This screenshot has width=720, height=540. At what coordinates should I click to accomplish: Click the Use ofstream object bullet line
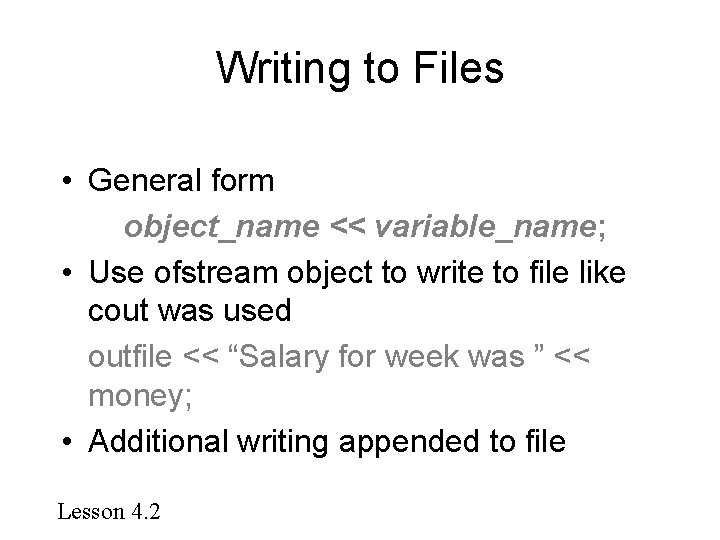pyautogui.click(x=357, y=273)
